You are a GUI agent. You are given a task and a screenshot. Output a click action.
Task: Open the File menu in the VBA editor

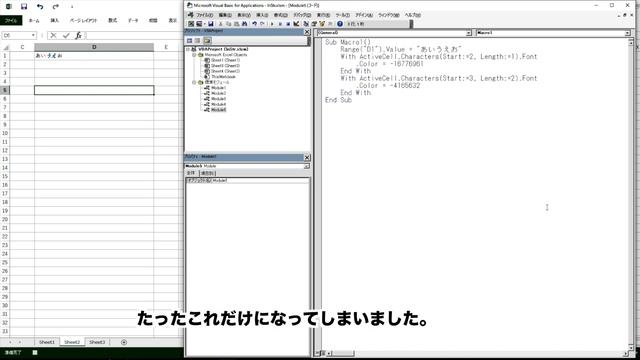204,15
